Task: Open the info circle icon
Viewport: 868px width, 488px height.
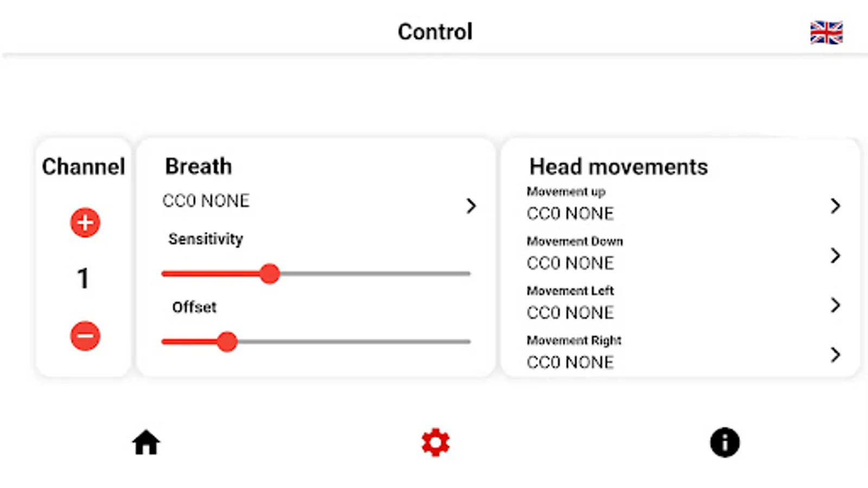Action: click(725, 442)
